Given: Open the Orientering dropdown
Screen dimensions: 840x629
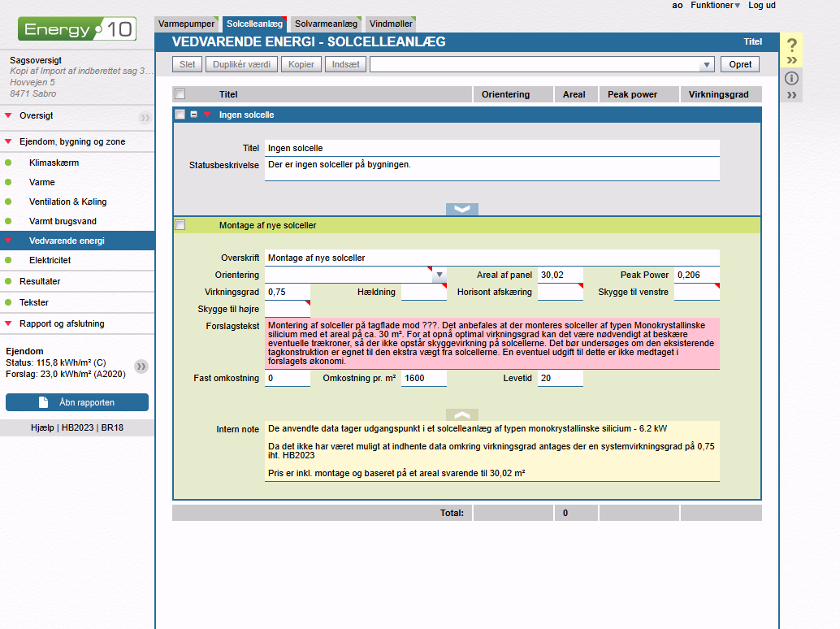Looking at the screenshot, I should click(439, 275).
